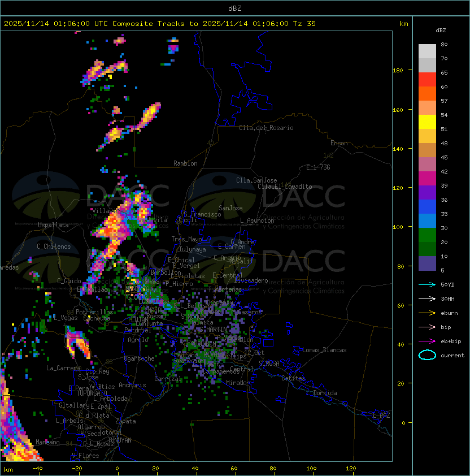
Task: Select the bright yellow legend swatch
Action: point(427,122)
